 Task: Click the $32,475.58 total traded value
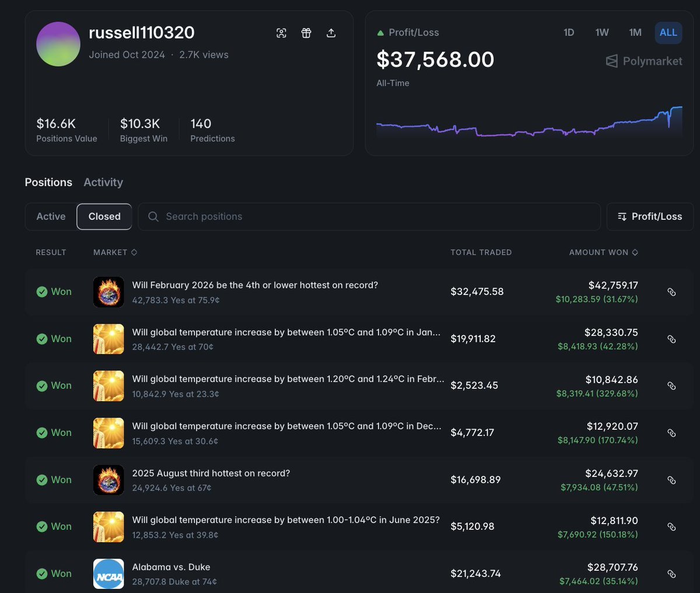tap(477, 292)
